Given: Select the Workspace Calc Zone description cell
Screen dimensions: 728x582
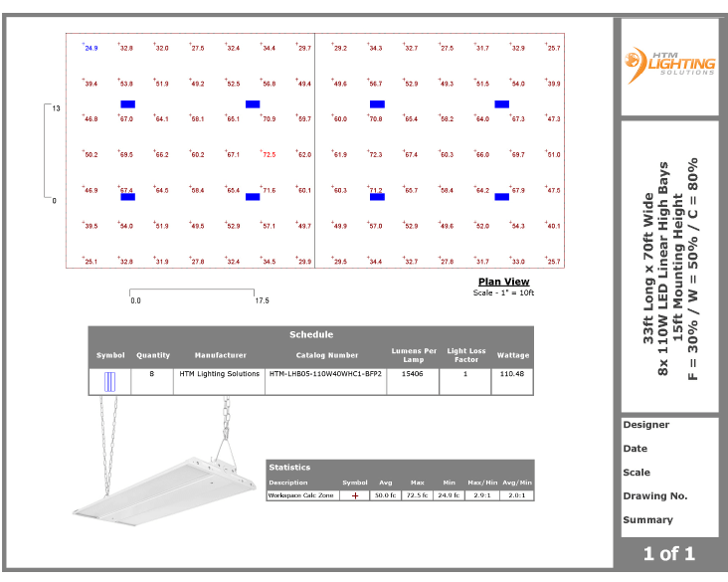Looking at the screenshot, I should point(300,494).
